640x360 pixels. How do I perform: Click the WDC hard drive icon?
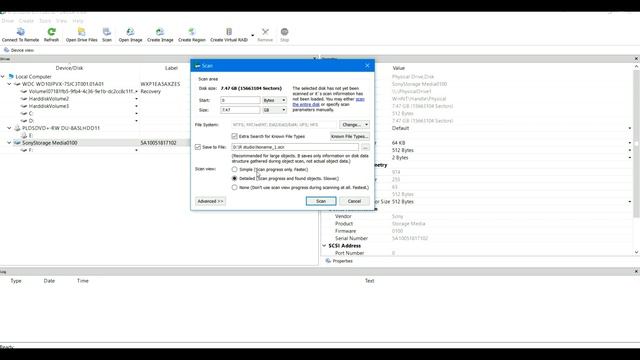(x=17, y=84)
